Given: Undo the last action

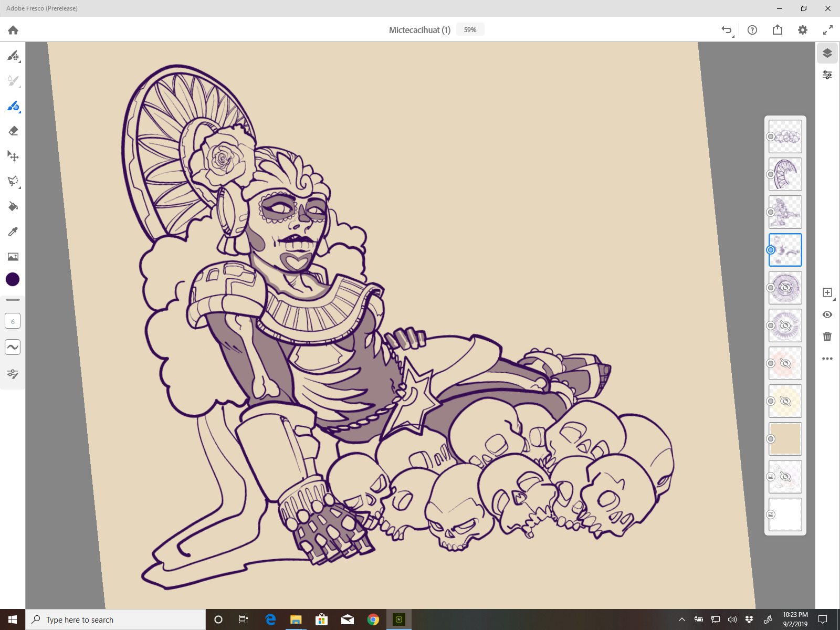Looking at the screenshot, I should tap(727, 30).
